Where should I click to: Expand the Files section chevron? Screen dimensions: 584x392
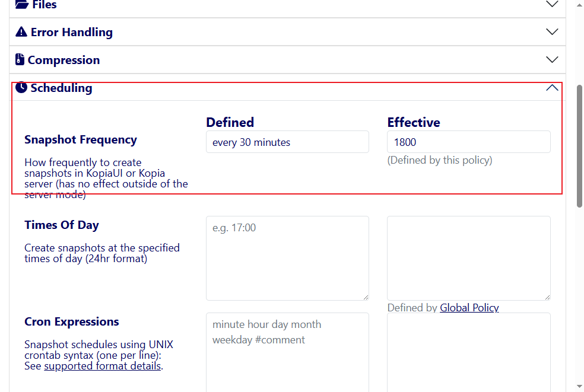552,4
